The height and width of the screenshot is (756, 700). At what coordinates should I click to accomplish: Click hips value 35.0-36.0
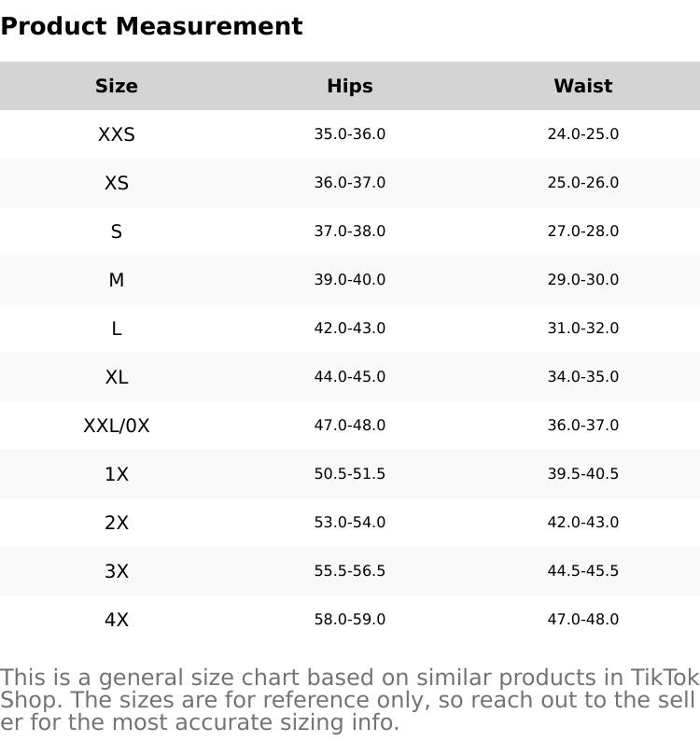[x=350, y=134]
